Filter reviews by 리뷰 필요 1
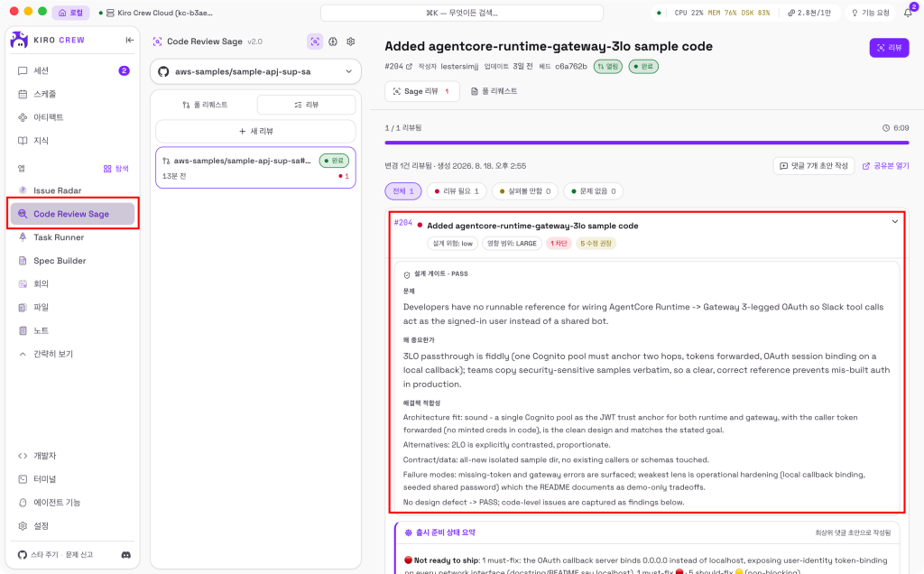Screen dimensions: 924x574 (457, 191)
